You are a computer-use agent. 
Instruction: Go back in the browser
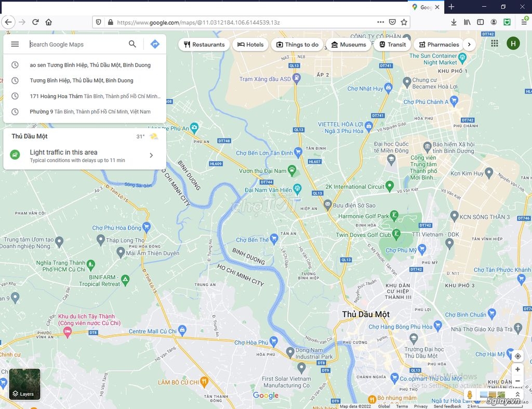8,22
